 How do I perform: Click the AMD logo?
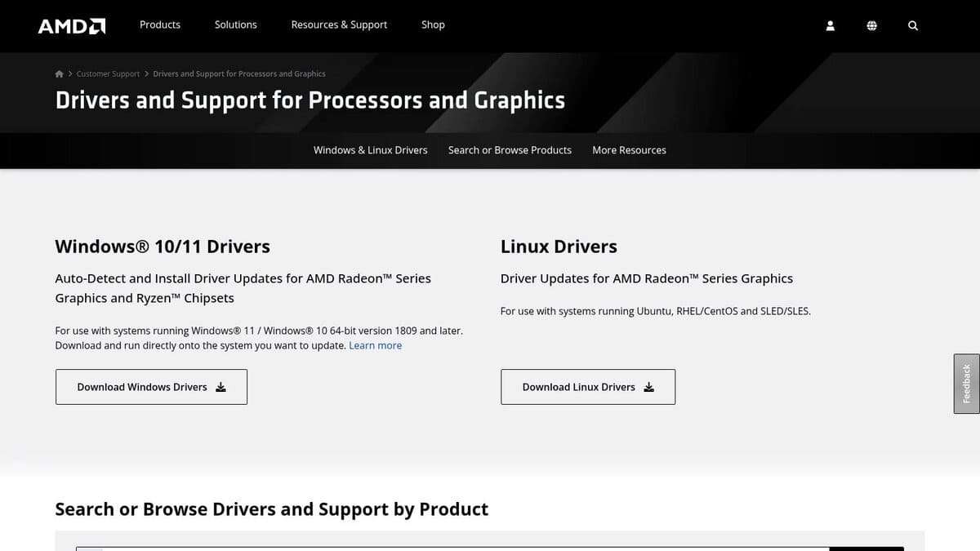(x=71, y=24)
